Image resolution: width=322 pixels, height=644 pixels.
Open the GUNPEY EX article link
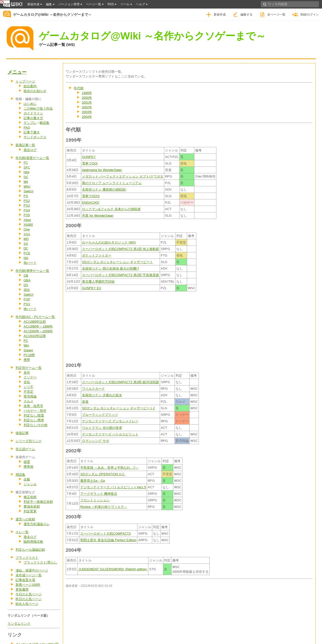(92, 288)
